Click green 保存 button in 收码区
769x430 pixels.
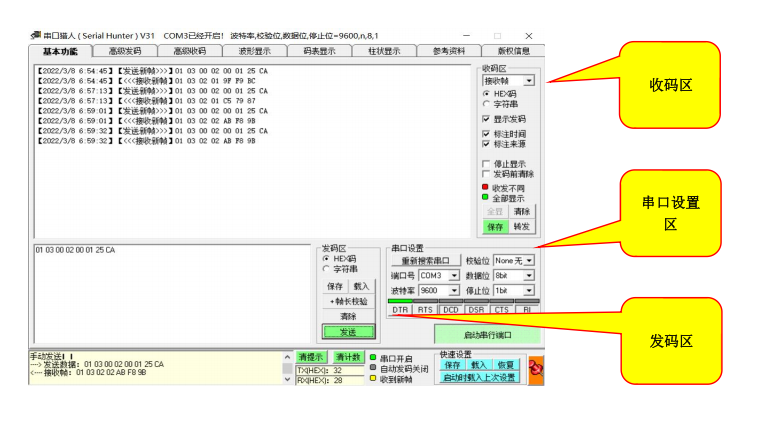coord(495,227)
